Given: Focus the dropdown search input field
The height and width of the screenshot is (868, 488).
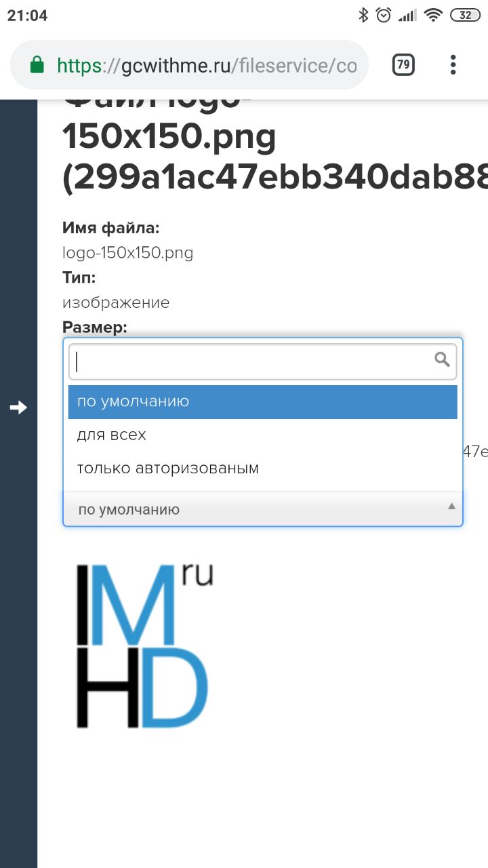Looking at the screenshot, I should [x=263, y=361].
